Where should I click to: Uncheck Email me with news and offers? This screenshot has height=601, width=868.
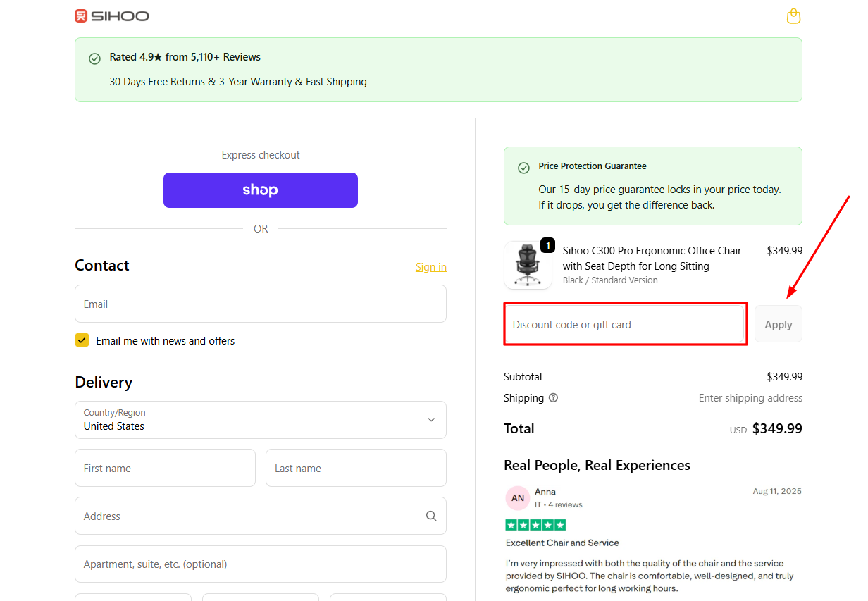[82, 340]
